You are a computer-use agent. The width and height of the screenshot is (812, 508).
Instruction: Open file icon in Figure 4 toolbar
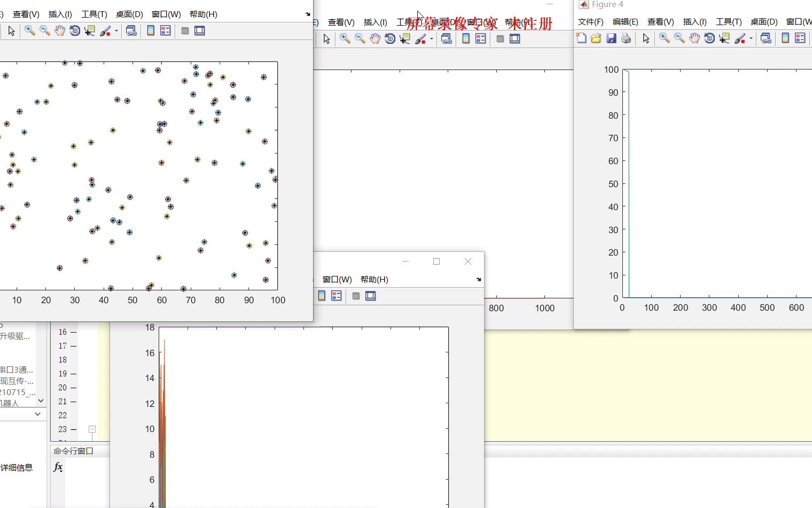click(596, 38)
